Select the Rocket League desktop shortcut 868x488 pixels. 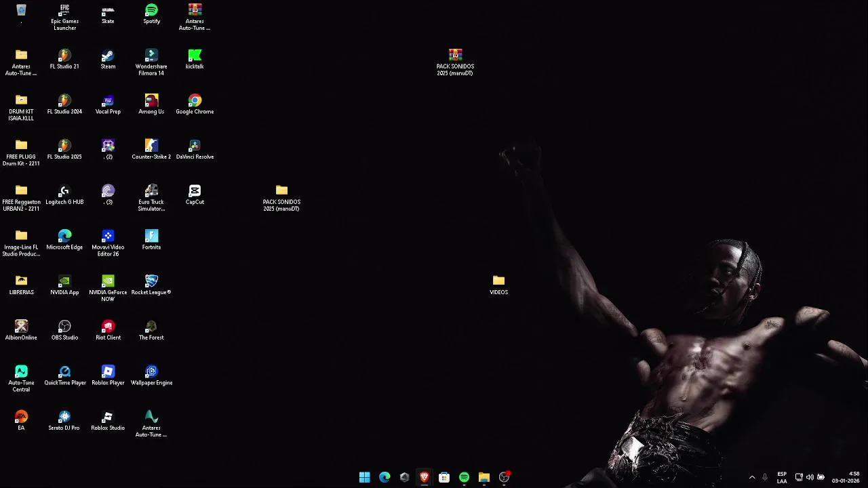point(151,286)
